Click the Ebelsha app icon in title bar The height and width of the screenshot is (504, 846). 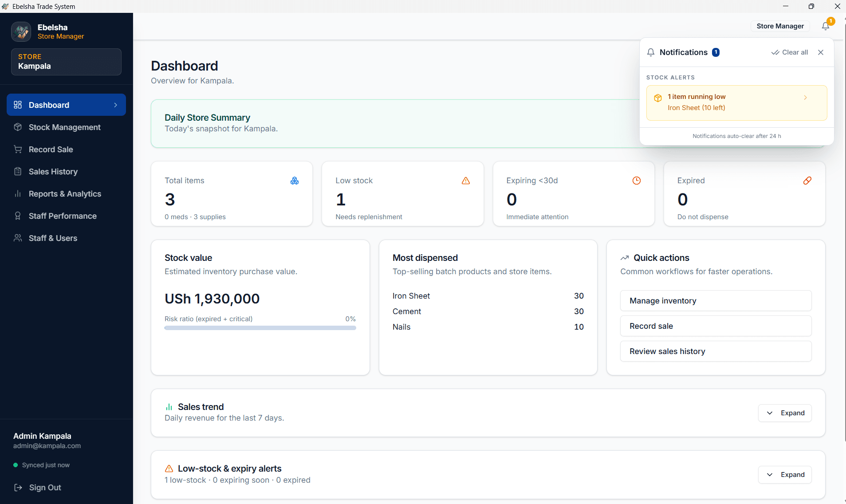tap(5, 6)
